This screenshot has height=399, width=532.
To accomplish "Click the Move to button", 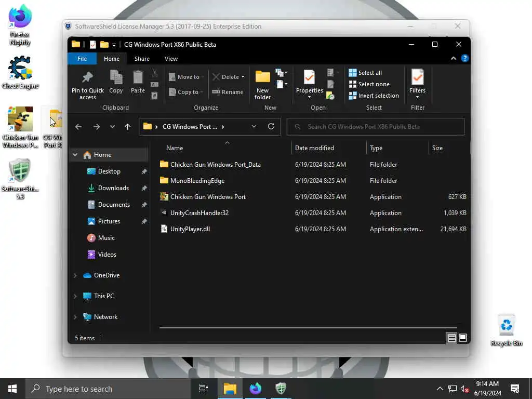I will 187,77.
